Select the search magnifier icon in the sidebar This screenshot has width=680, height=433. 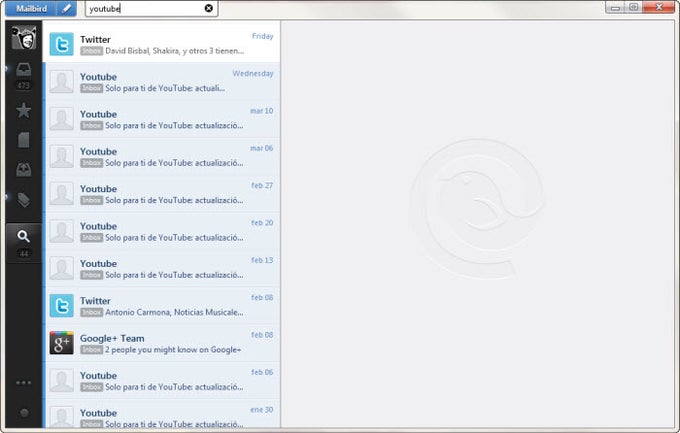tap(23, 236)
